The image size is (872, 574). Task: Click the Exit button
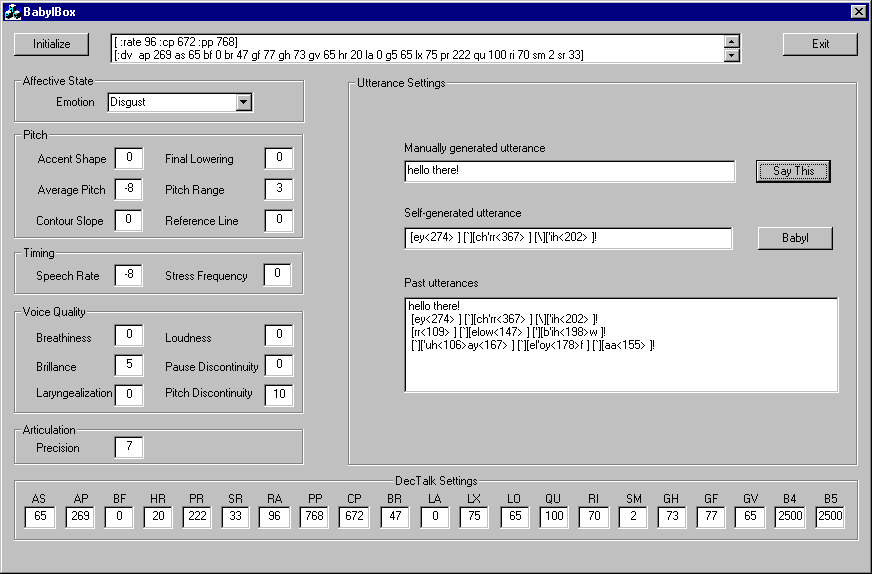tap(820, 44)
